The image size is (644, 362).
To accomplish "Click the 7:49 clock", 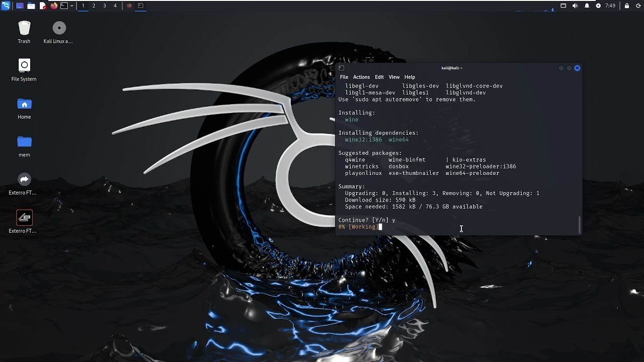I will coord(610,6).
